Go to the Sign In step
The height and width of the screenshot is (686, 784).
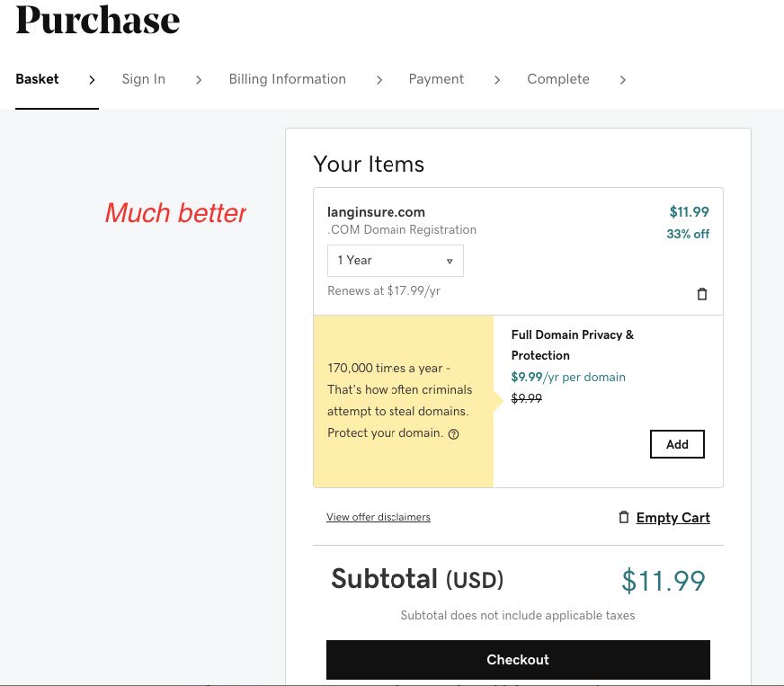coord(144,79)
